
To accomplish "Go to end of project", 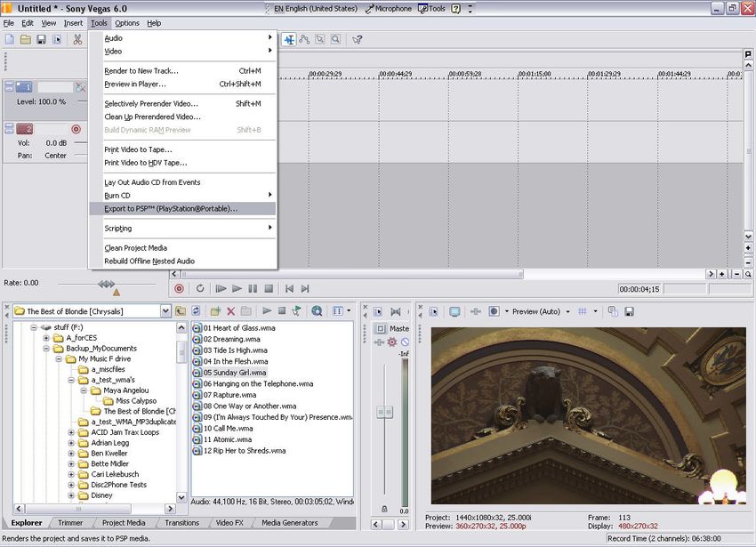I will (x=305, y=288).
